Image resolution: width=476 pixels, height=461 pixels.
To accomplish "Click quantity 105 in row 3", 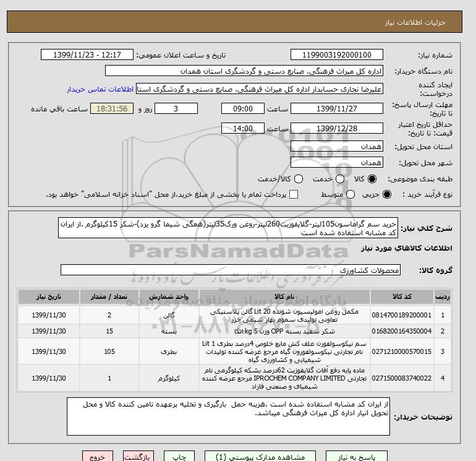I will tap(109, 351).
